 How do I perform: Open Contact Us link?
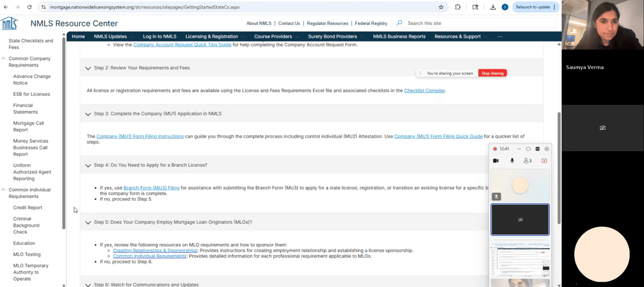tap(289, 23)
